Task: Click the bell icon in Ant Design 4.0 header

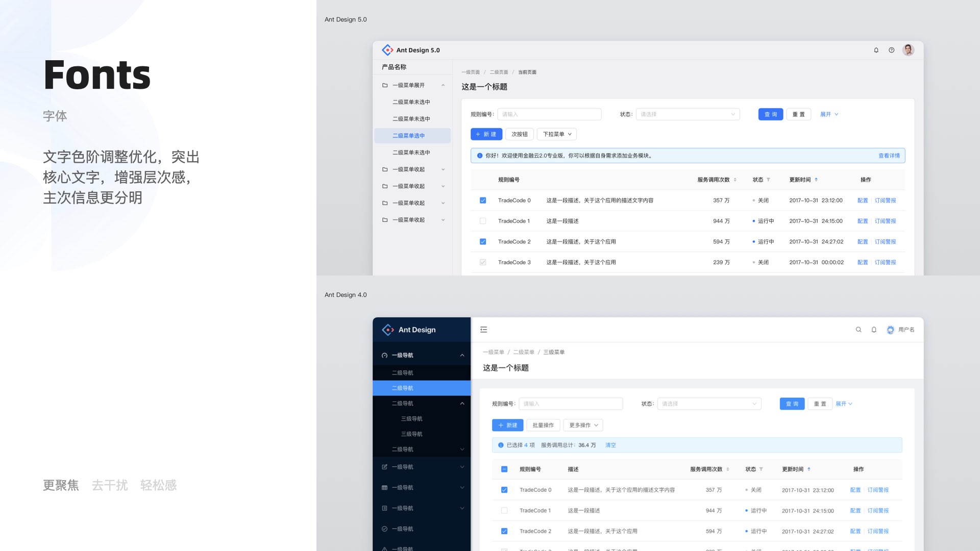Action: pos(874,330)
